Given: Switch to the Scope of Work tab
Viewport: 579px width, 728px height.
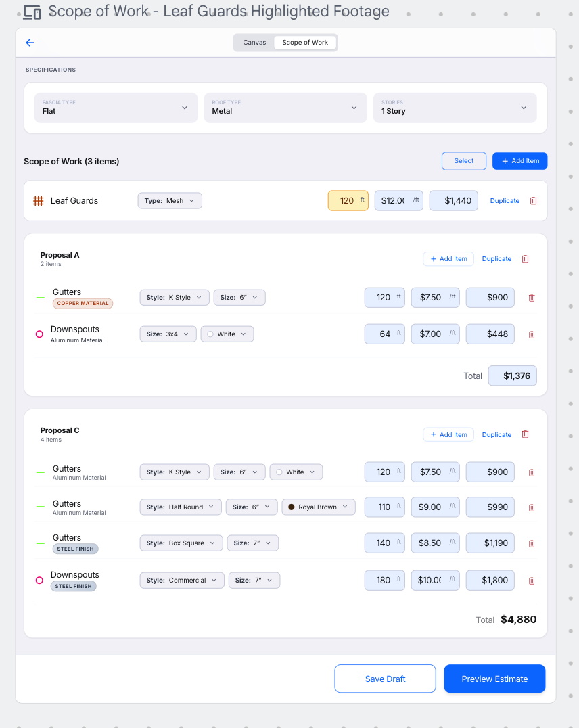Looking at the screenshot, I should [305, 42].
